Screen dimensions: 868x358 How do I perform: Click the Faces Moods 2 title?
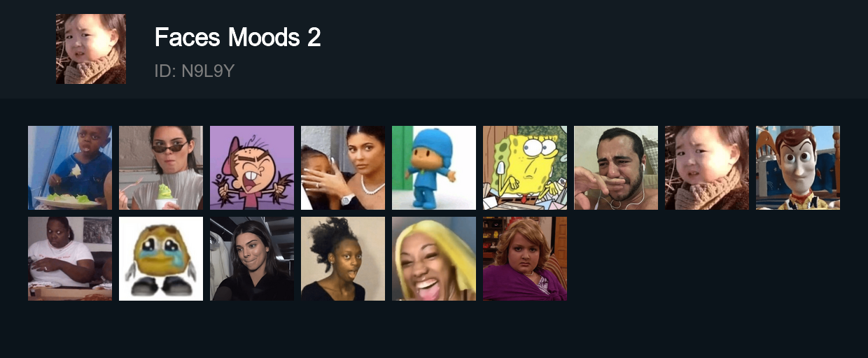238,37
